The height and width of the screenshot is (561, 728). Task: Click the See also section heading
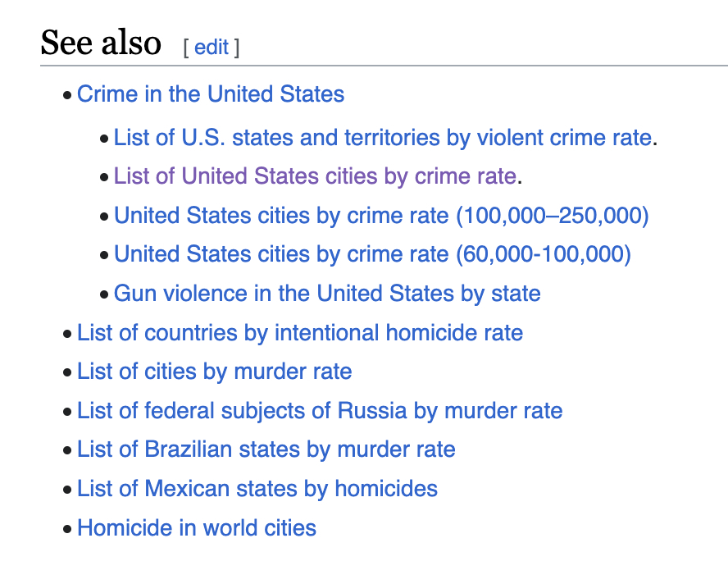101,42
